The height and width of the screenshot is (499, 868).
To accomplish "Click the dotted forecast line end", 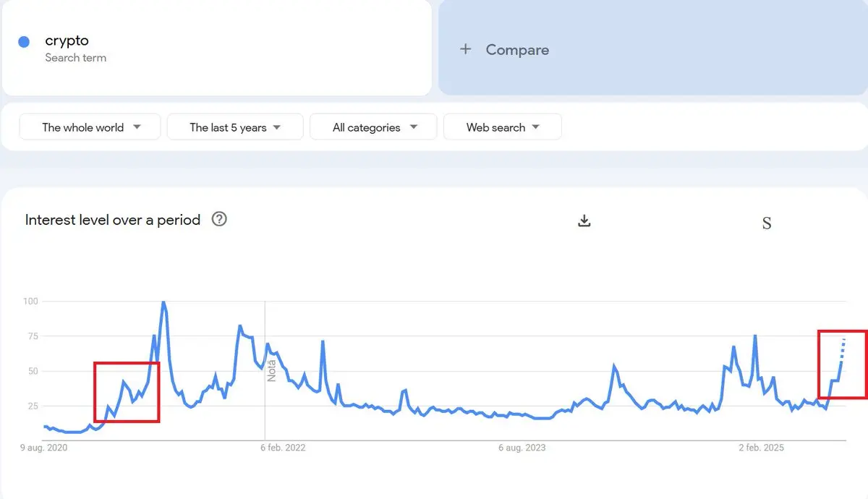I will coord(844,339).
